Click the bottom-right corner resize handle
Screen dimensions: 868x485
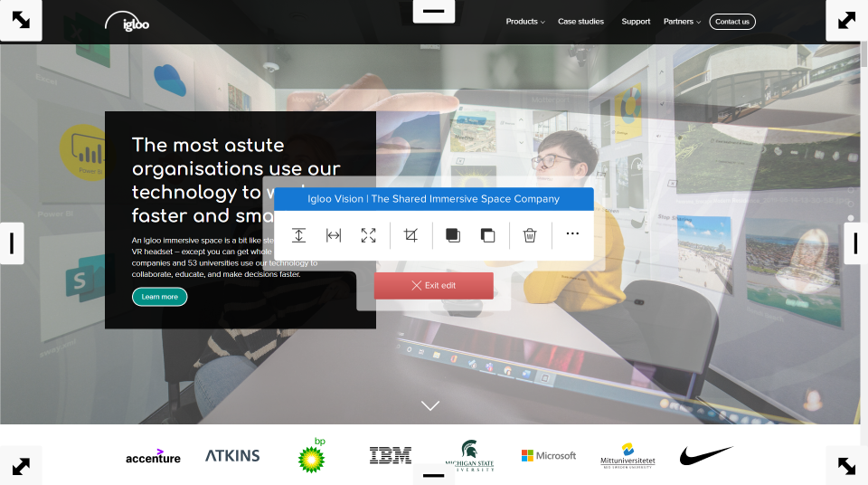(x=846, y=466)
